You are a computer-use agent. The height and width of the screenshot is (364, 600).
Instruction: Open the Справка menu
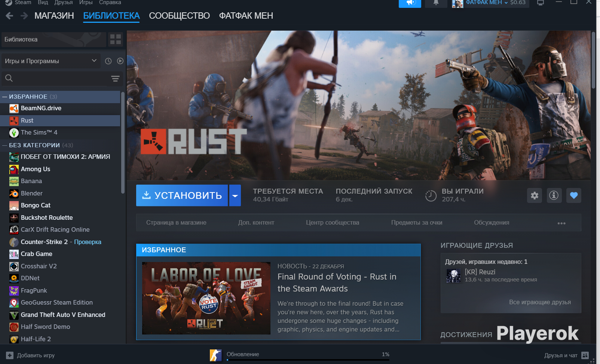[x=110, y=3]
